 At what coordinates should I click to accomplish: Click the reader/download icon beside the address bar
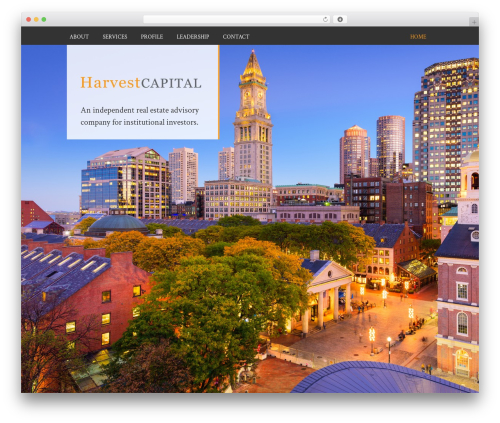340,19
